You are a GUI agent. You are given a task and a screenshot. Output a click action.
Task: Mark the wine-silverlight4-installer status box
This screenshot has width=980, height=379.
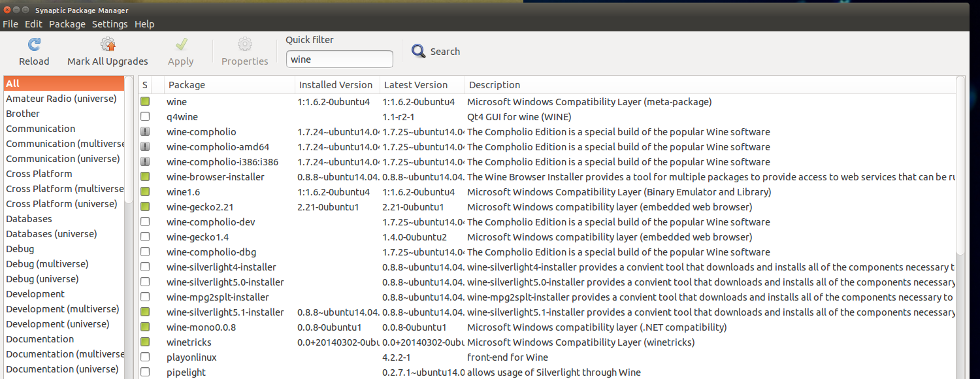click(145, 267)
